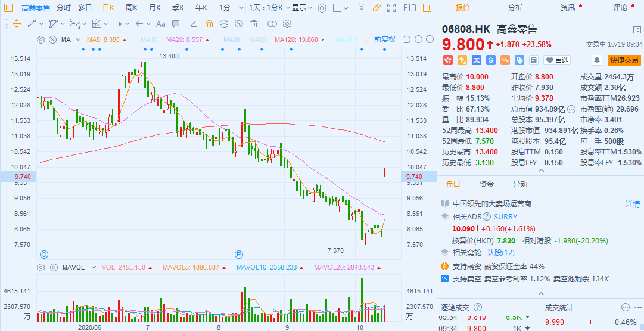Toggle the drawing pencil tool

[x=377, y=7]
